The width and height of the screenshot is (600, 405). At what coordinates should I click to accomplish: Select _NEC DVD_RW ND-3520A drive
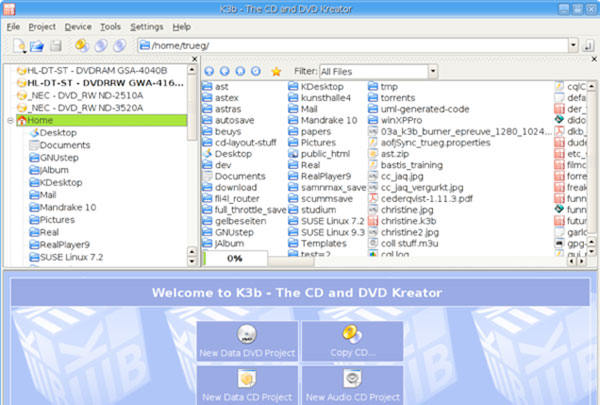pos(80,108)
